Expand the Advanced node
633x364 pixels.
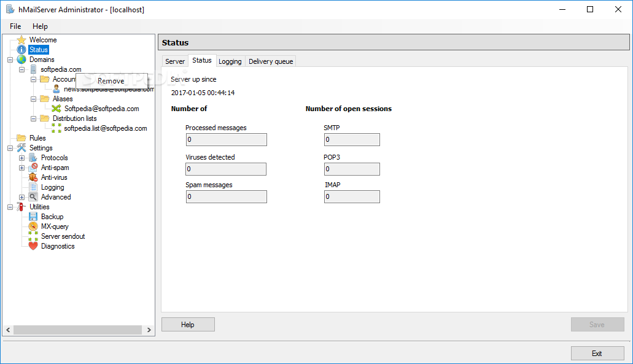click(x=22, y=197)
